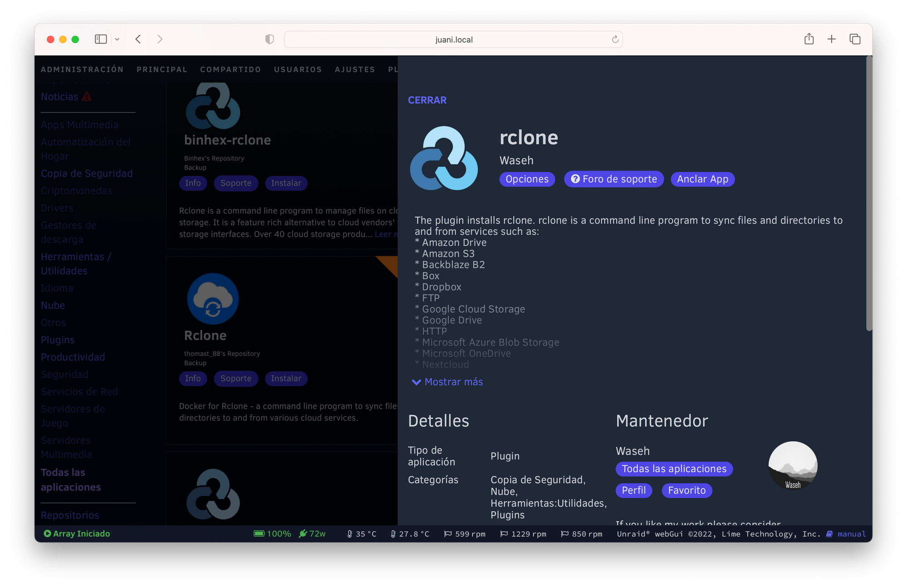Pin rclone with Anclar App

click(702, 179)
